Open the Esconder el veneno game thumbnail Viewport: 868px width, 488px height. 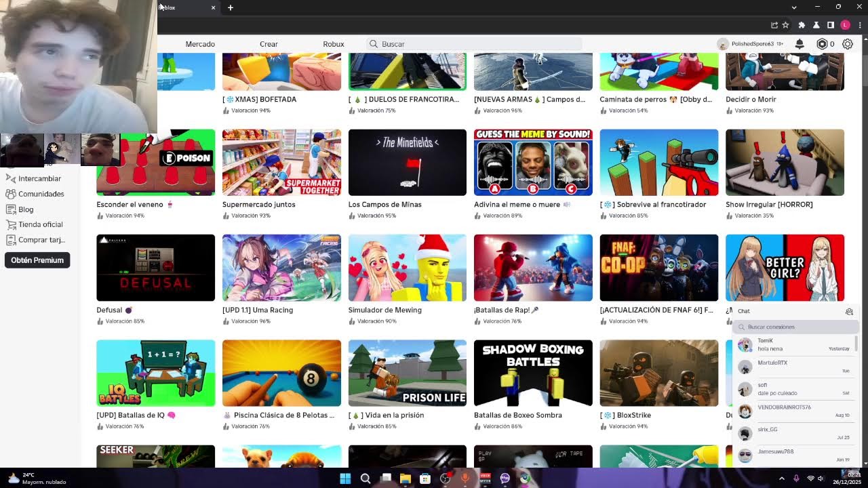(x=156, y=163)
